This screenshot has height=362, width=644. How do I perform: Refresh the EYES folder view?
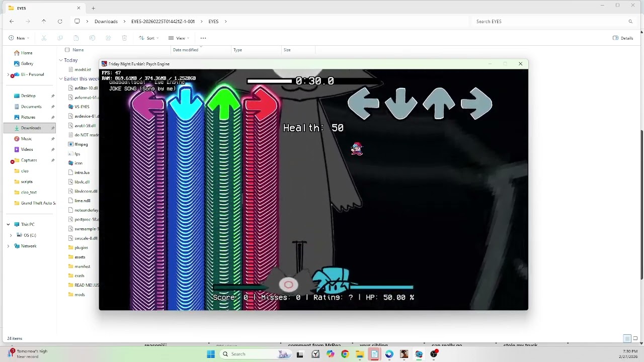pos(60,22)
